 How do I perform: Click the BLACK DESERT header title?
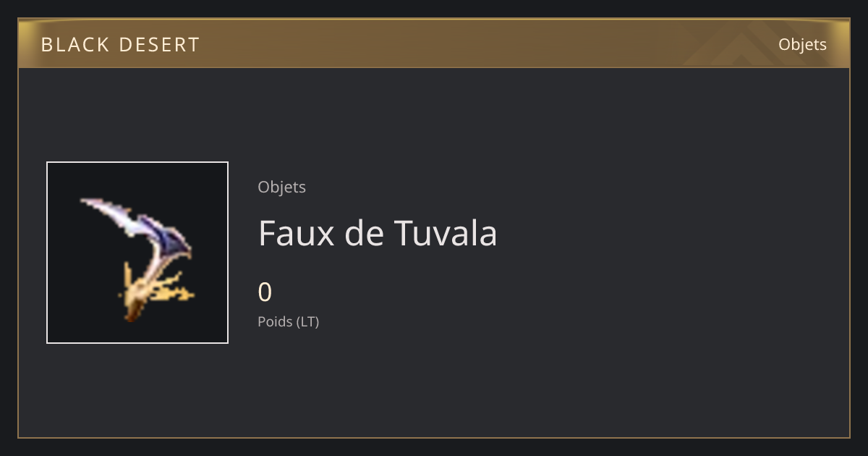click(120, 45)
